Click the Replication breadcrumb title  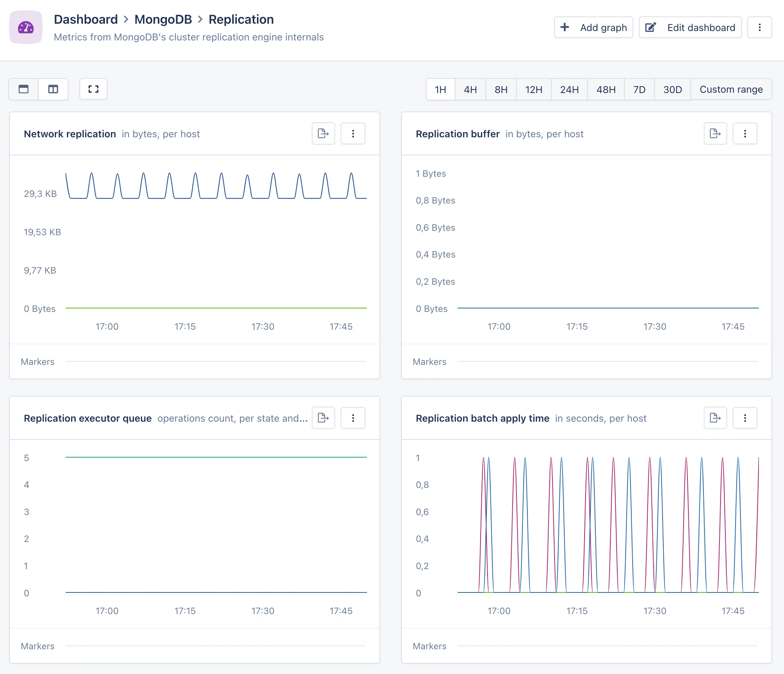tap(241, 19)
